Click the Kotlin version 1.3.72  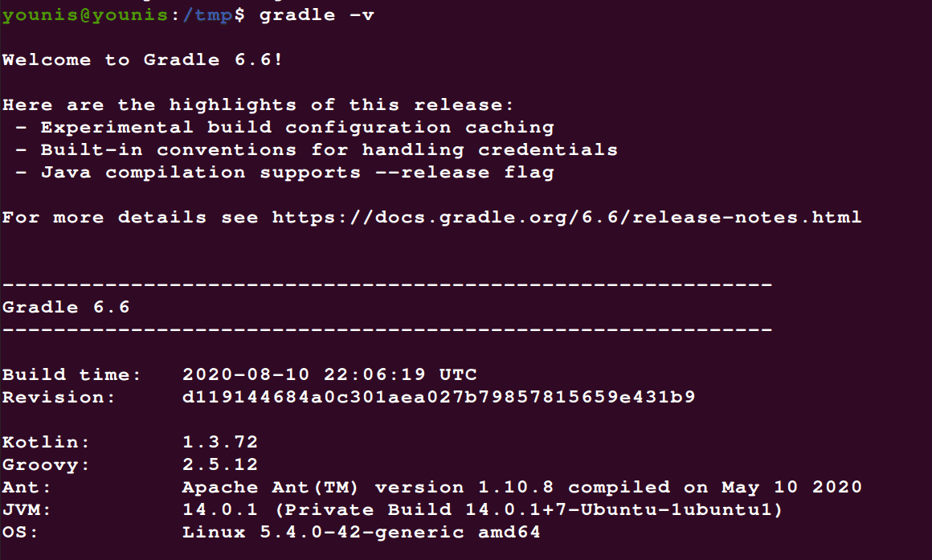coord(220,442)
